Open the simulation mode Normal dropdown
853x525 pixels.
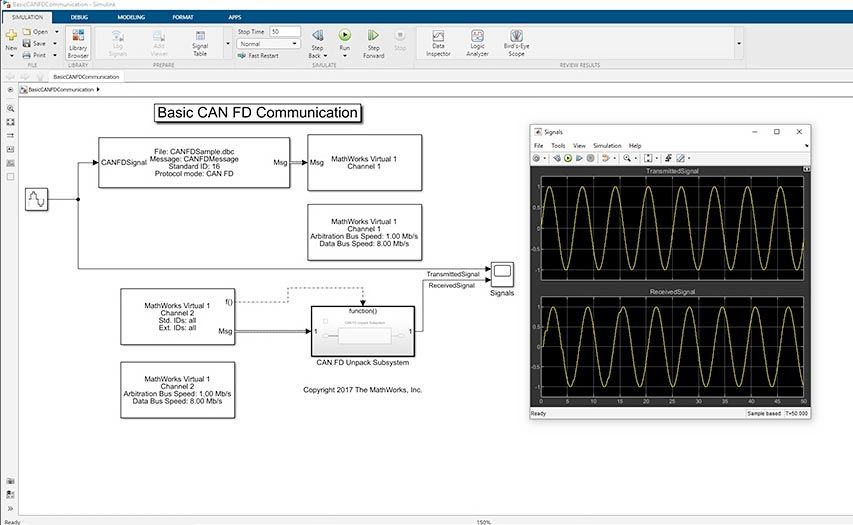coord(268,44)
